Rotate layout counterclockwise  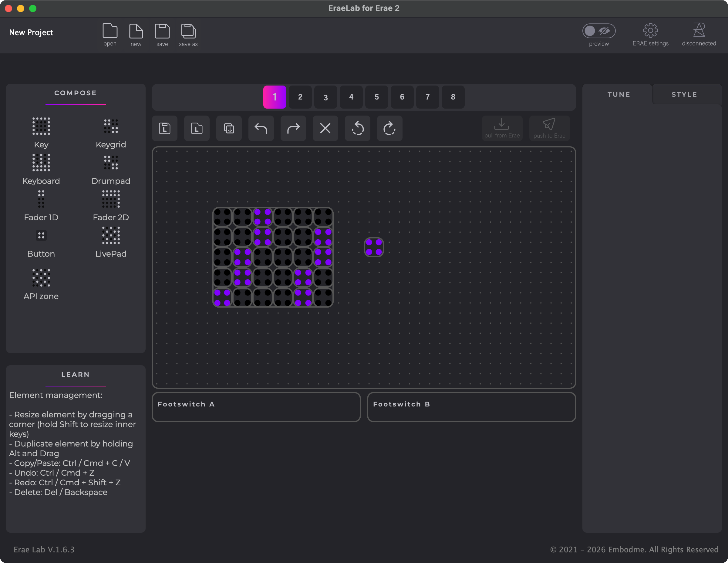pyautogui.click(x=357, y=128)
